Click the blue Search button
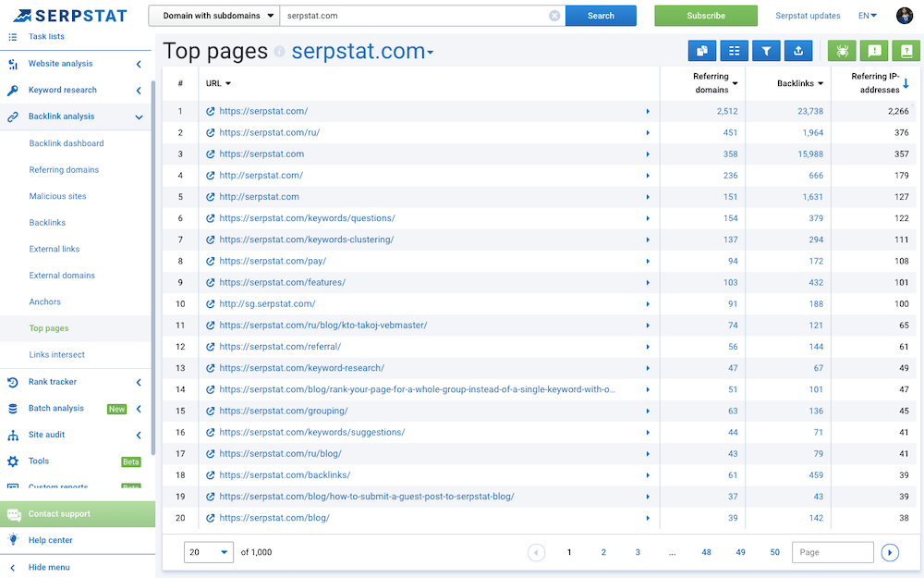This screenshot has height=578, width=924. click(602, 16)
